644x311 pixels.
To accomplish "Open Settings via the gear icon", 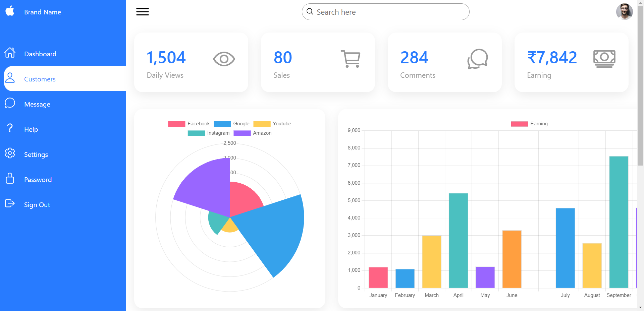I will [x=10, y=153].
